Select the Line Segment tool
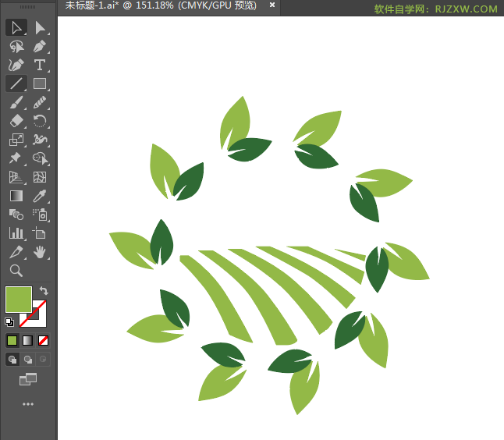The image size is (504, 440). [16, 83]
